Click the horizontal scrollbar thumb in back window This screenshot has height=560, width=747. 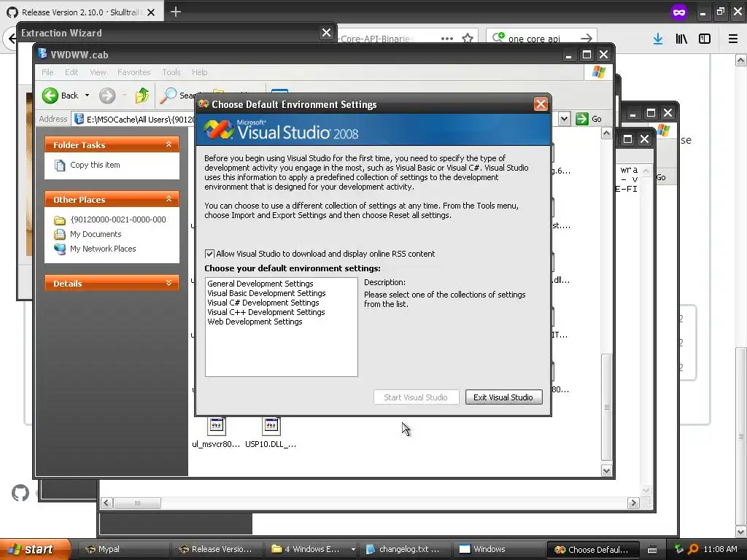pyautogui.click(x=137, y=503)
